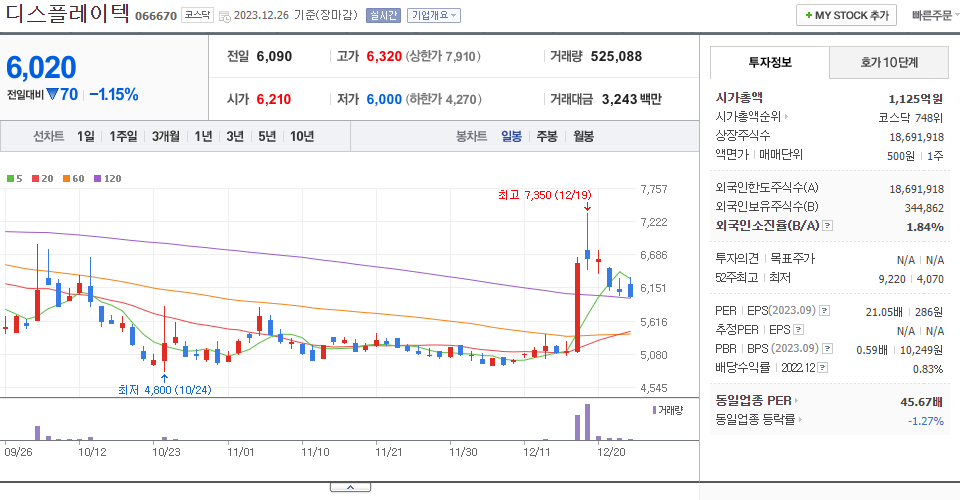Click the 12/20 date axis label
The image size is (960, 500).
pyautogui.click(x=611, y=452)
